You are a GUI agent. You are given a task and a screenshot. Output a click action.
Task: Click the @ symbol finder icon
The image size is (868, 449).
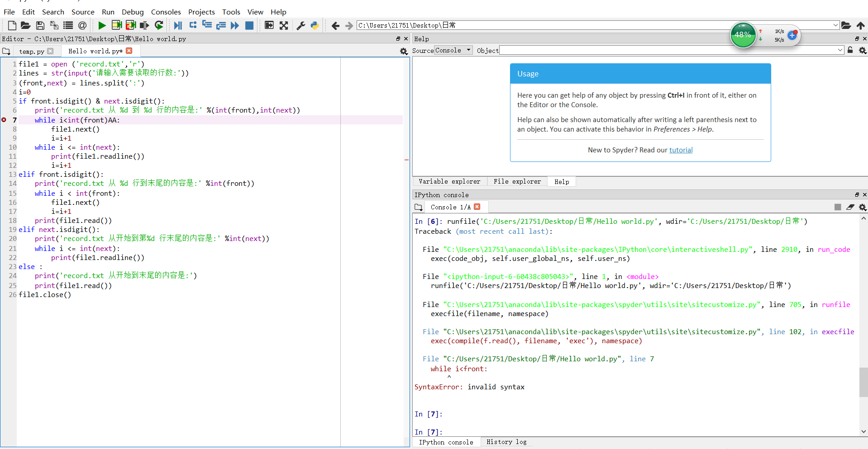coord(82,25)
